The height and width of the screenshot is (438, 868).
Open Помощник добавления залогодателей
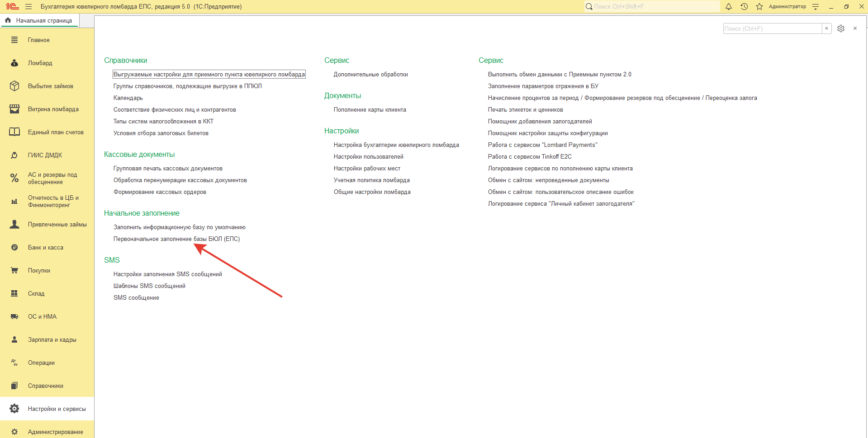(x=540, y=122)
